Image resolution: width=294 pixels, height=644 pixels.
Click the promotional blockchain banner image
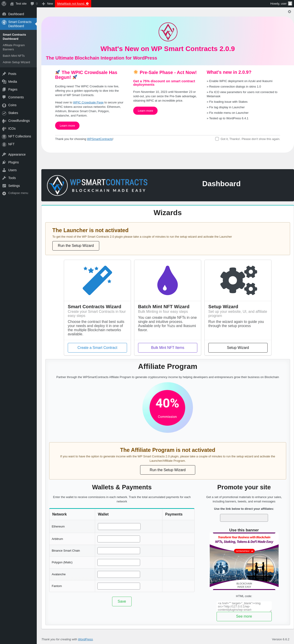244,561
